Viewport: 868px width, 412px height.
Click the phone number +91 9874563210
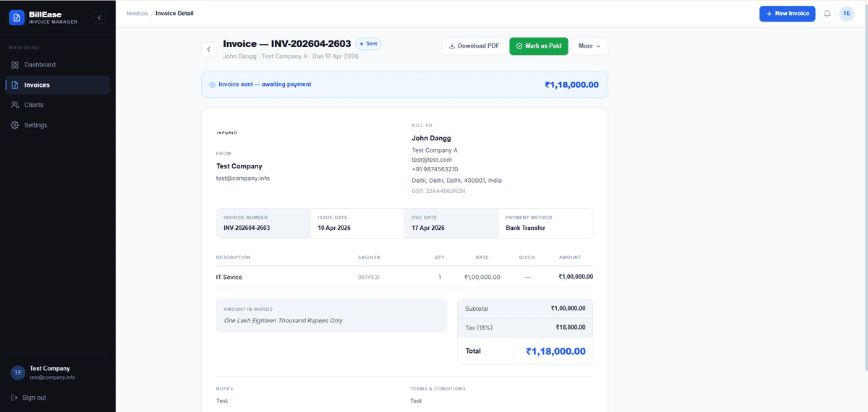coord(435,169)
